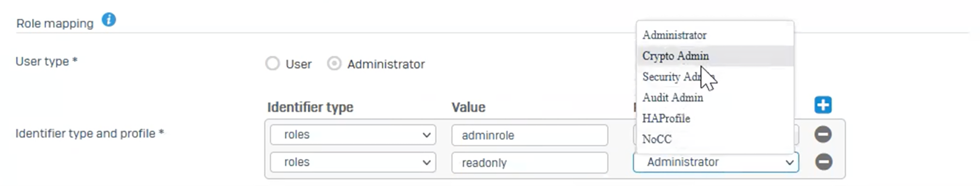Image resolution: width=980 pixels, height=186 pixels.
Task: Click the Value column header
Action: (468, 107)
